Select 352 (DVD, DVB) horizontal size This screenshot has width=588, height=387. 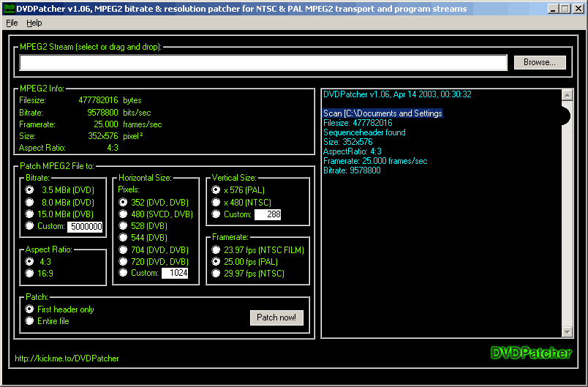(123, 202)
